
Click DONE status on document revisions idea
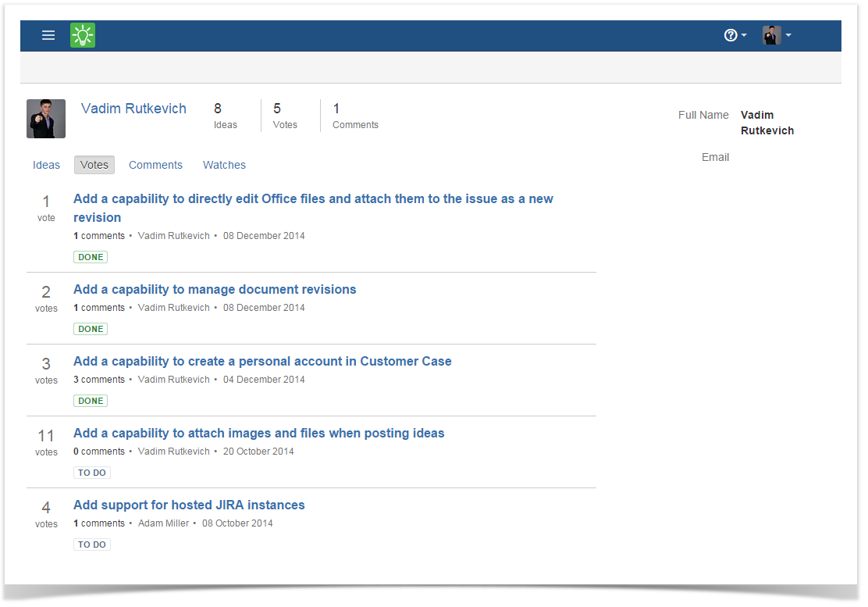(91, 329)
